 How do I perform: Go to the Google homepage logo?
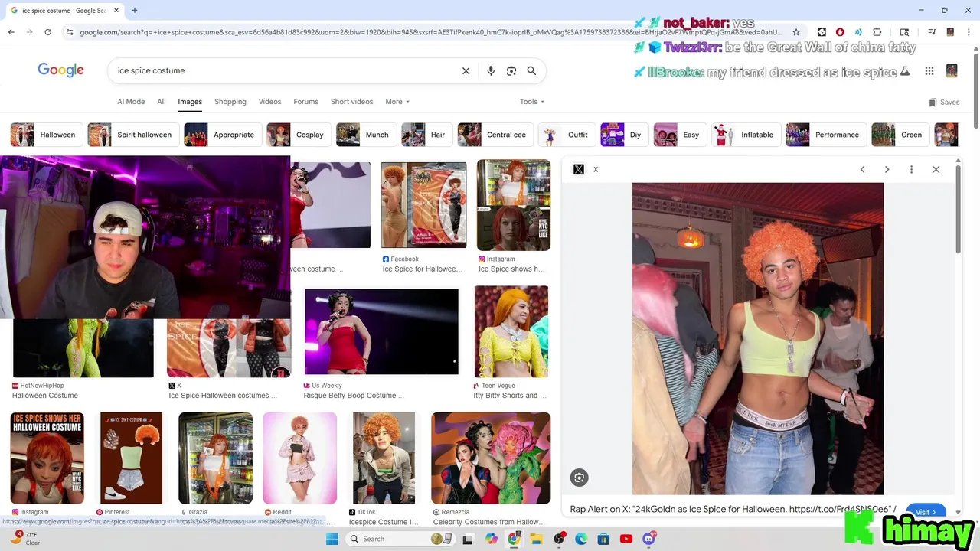pos(60,70)
